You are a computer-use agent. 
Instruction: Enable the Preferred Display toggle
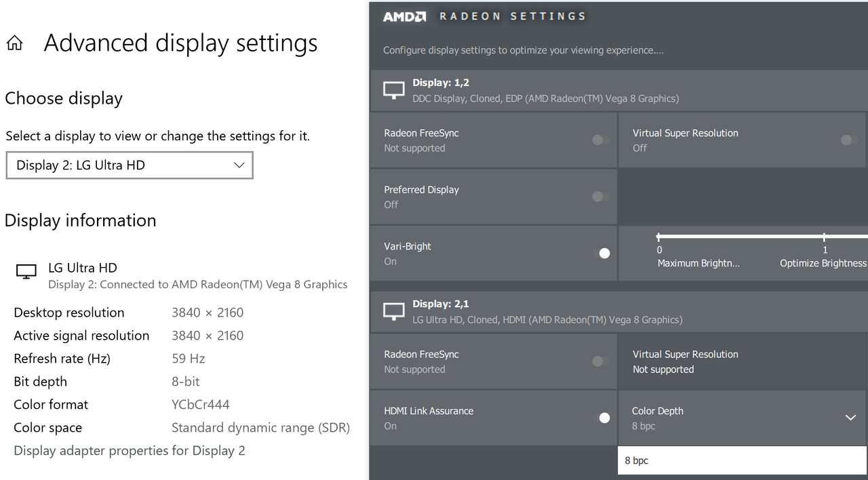601,197
